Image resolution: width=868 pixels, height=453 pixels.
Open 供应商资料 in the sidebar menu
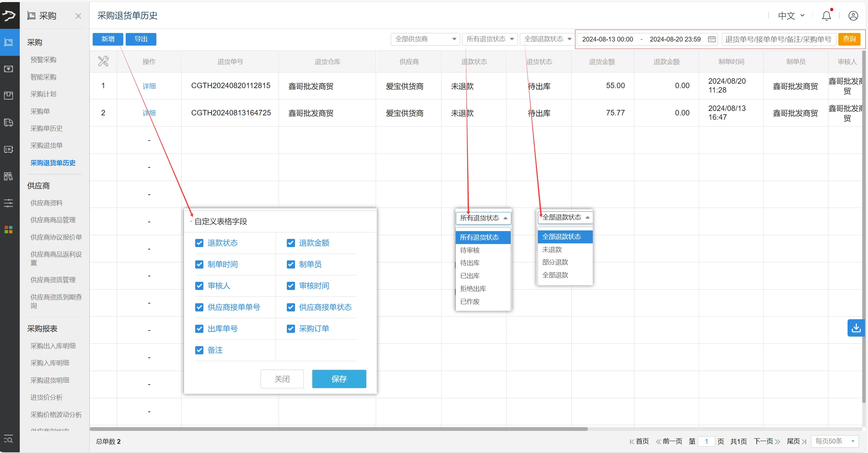(46, 203)
